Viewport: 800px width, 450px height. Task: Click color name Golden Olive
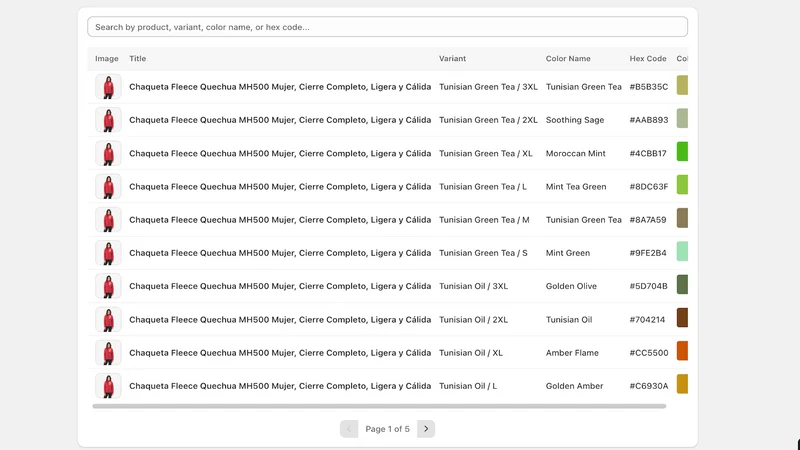tap(571, 286)
